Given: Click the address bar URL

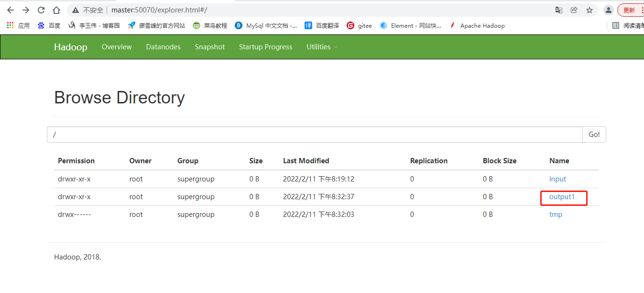Looking at the screenshot, I should pyautogui.click(x=159, y=10).
